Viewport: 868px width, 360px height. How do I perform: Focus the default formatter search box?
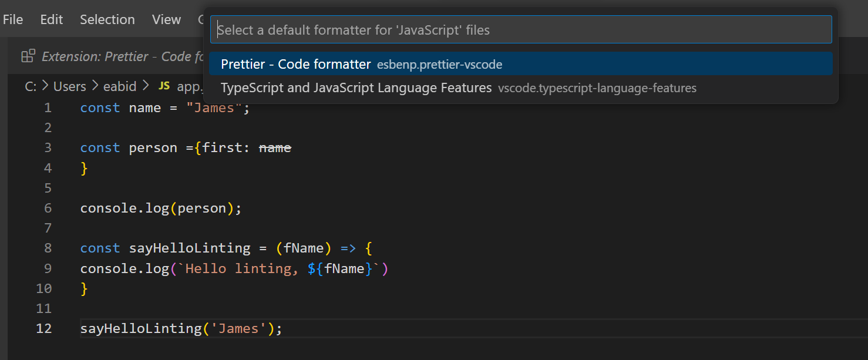pyautogui.click(x=521, y=30)
